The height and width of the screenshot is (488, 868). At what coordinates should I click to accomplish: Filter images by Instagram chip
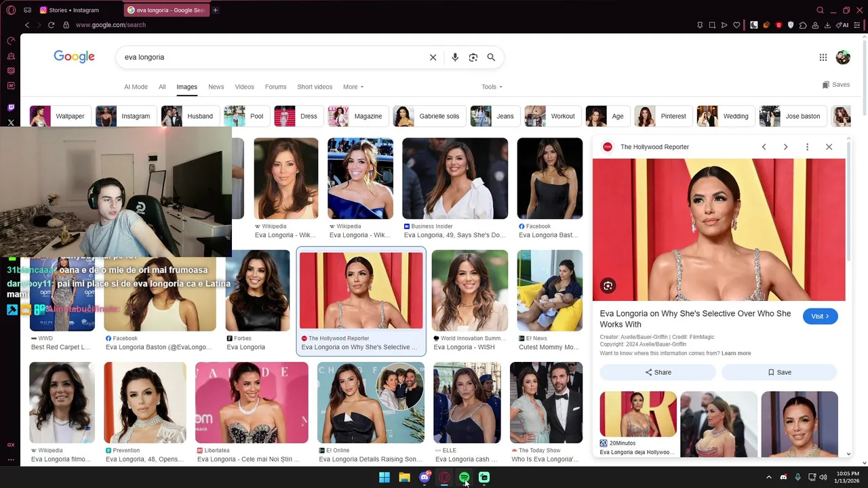(x=125, y=116)
